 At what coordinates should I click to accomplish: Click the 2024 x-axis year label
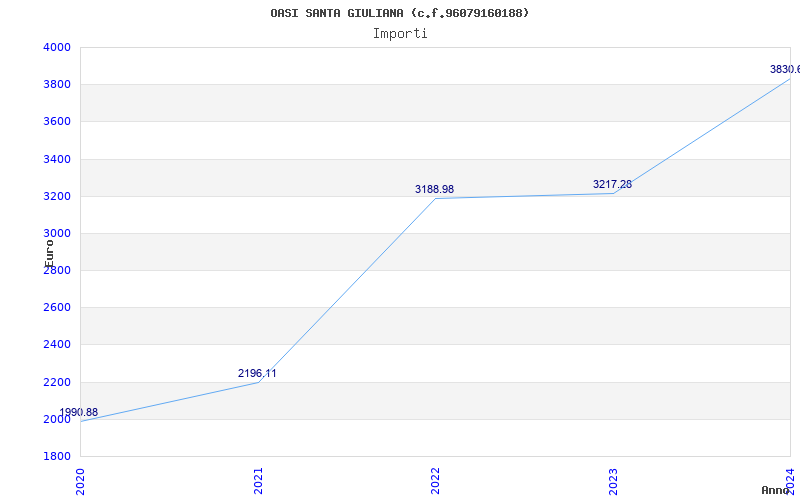[790, 480]
